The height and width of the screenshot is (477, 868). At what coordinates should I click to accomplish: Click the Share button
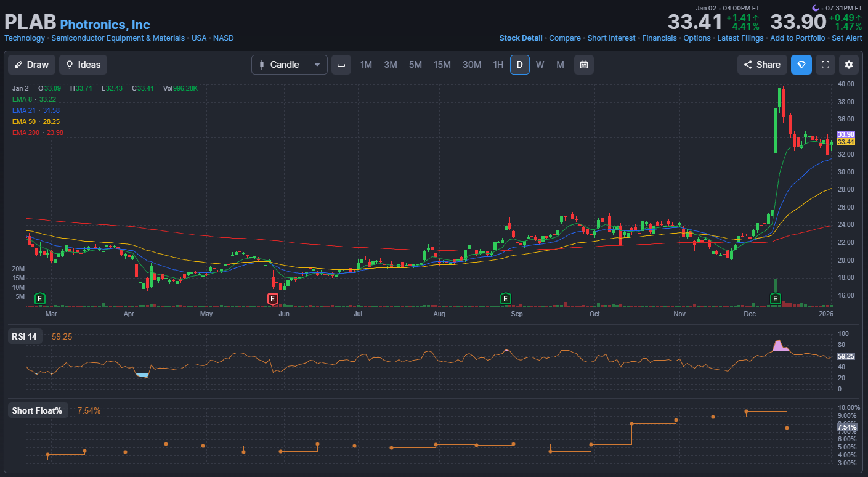(x=762, y=65)
